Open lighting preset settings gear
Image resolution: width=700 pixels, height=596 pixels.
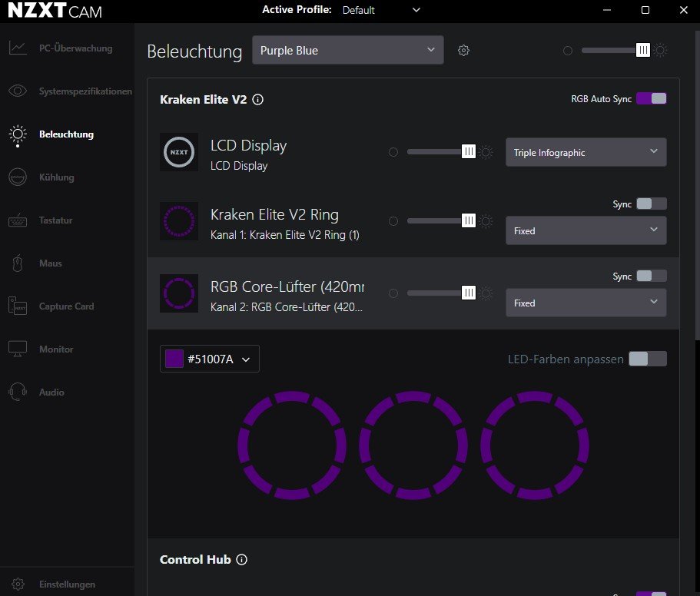pos(464,51)
